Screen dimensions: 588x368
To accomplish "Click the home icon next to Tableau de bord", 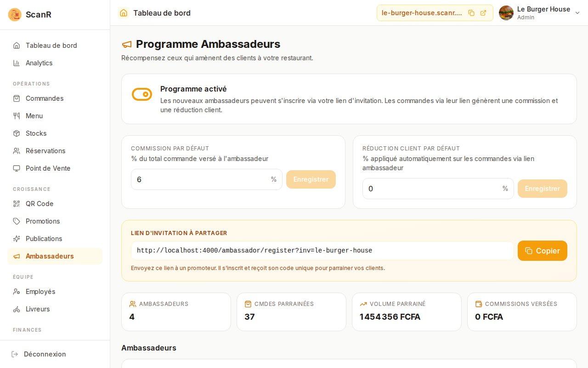I will pyautogui.click(x=123, y=13).
